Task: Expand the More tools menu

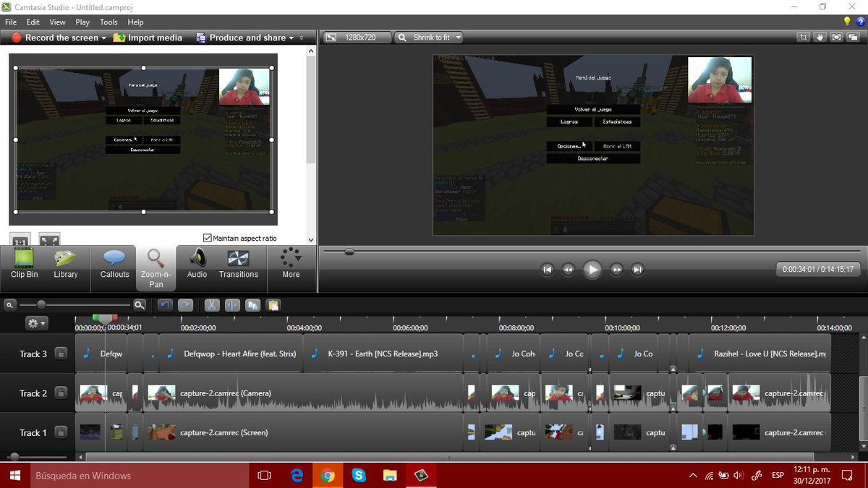Action: click(291, 265)
